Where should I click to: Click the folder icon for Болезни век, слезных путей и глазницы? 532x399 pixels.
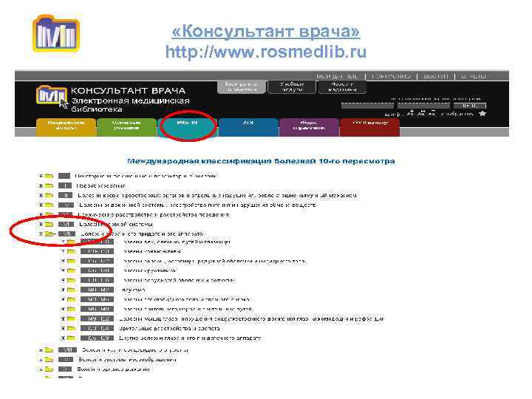[x=71, y=242]
